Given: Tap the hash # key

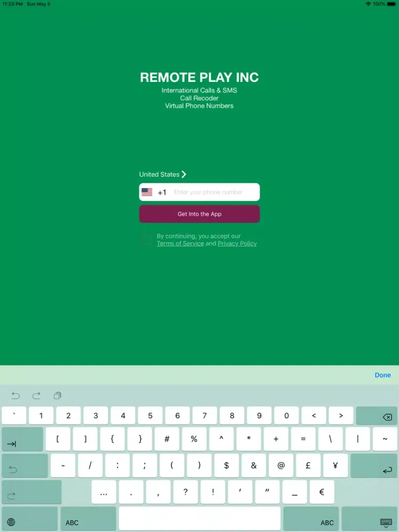Looking at the screenshot, I should pyautogui.click(x=167, y=439).
